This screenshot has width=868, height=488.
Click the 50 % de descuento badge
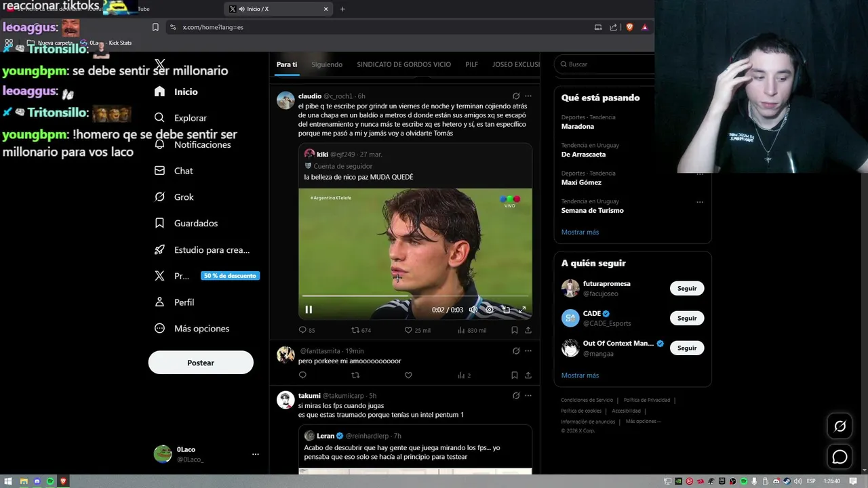(x=230, y=276)
